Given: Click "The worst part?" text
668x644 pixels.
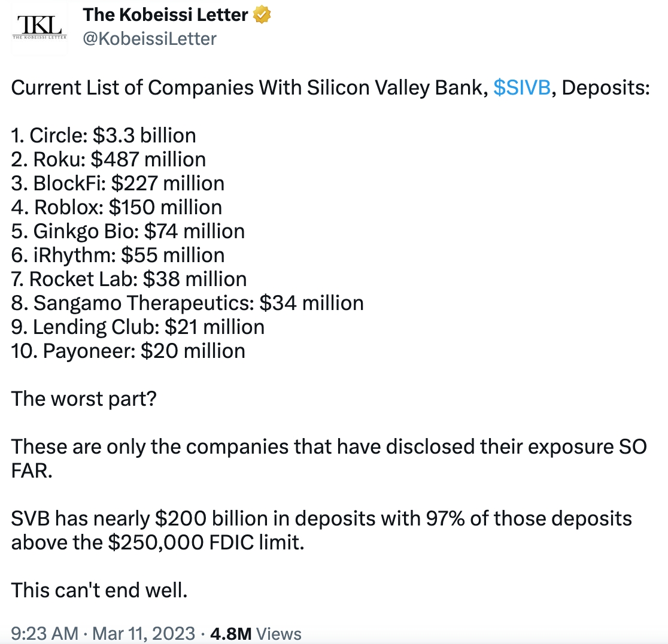Looking at the screenshot, I should [x=84, y=399].
